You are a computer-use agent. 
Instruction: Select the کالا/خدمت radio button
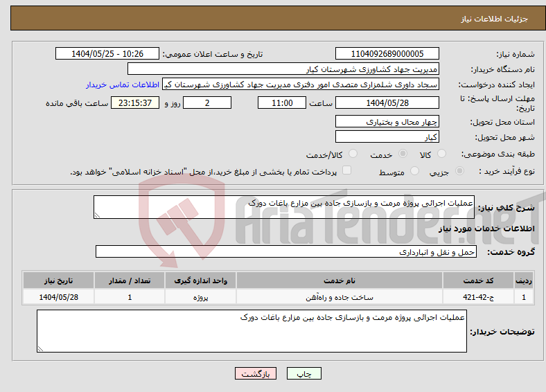pos(353,154)
